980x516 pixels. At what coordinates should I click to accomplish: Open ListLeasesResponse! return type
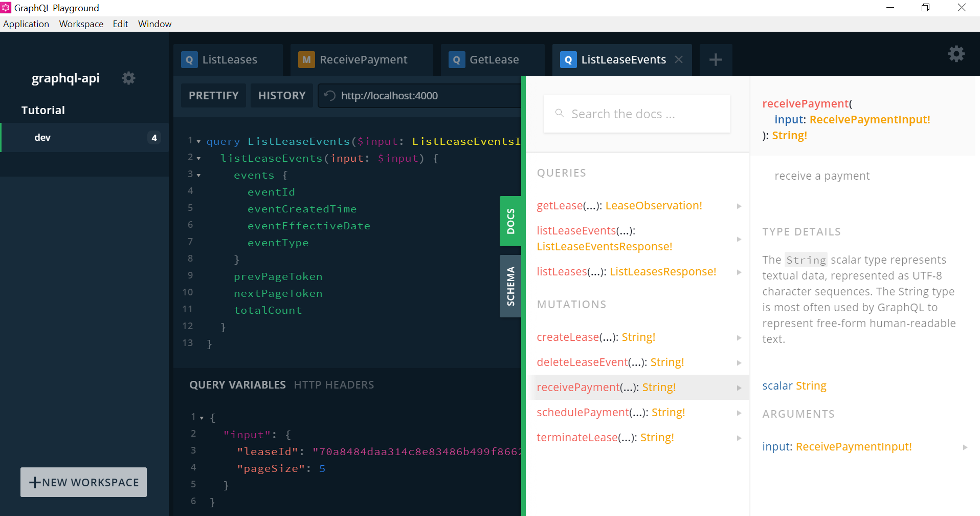click(x=663, y=272)
